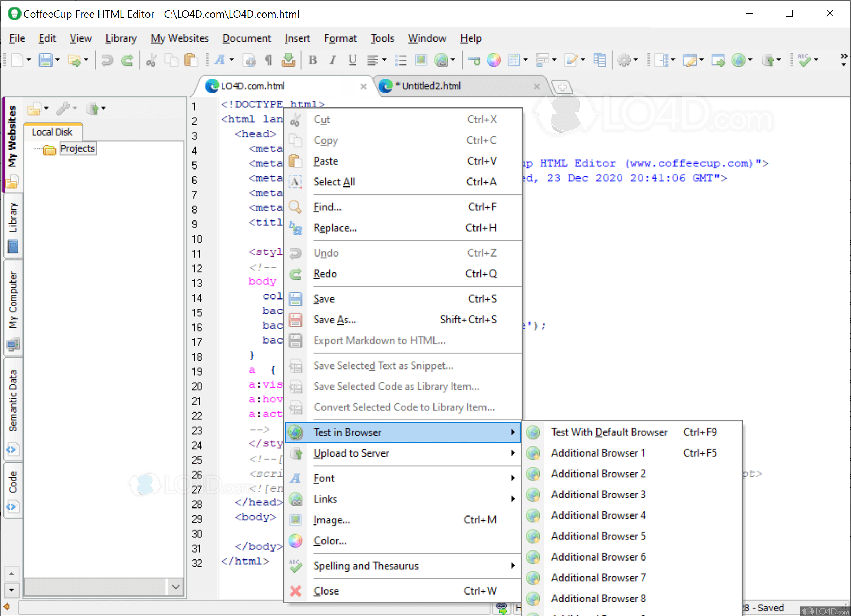Select the Projects folder in tree
This screenshot has width=851, height=616.
point(77,149)
